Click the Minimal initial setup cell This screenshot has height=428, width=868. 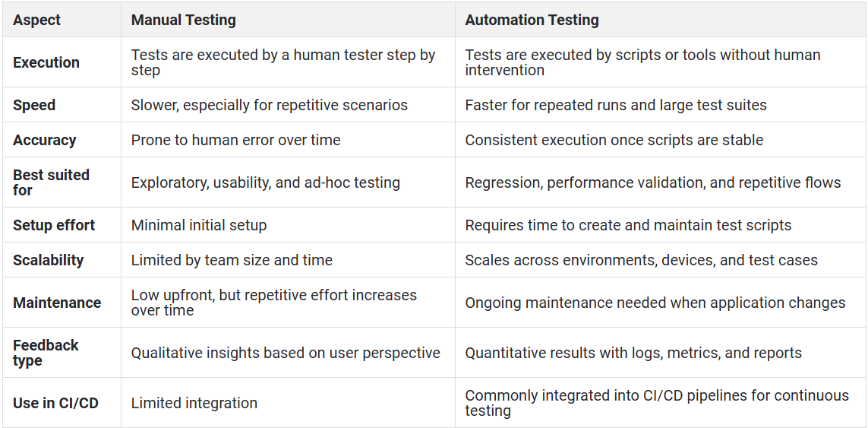pos(199,225)
